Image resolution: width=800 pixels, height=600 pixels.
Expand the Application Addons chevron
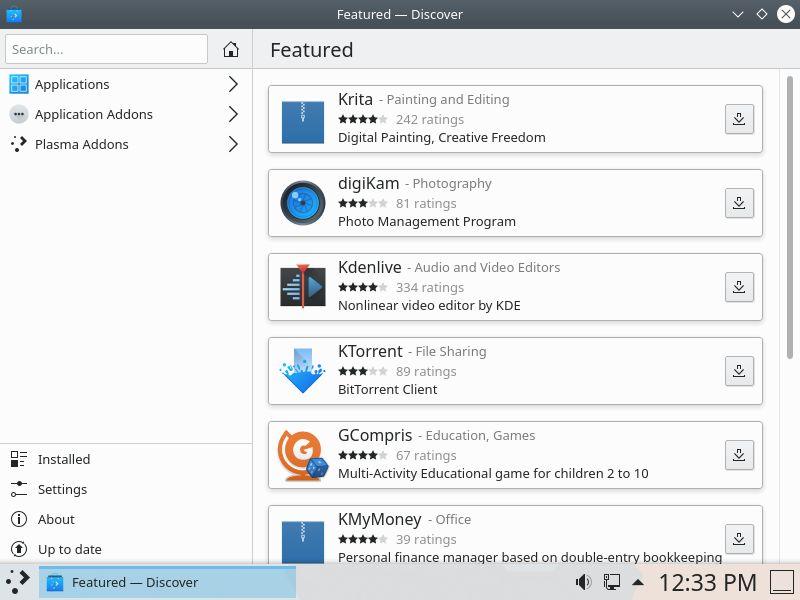pos(233,114)
